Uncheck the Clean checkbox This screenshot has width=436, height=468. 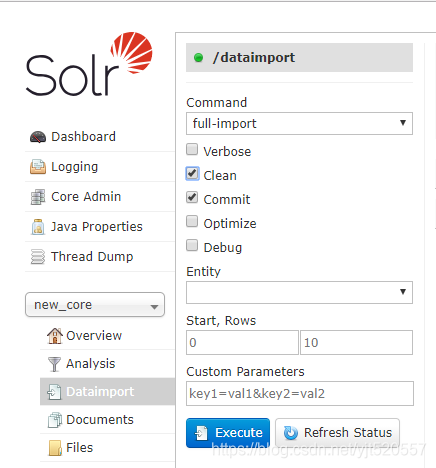pyautogui.click(x=192, y=173)
